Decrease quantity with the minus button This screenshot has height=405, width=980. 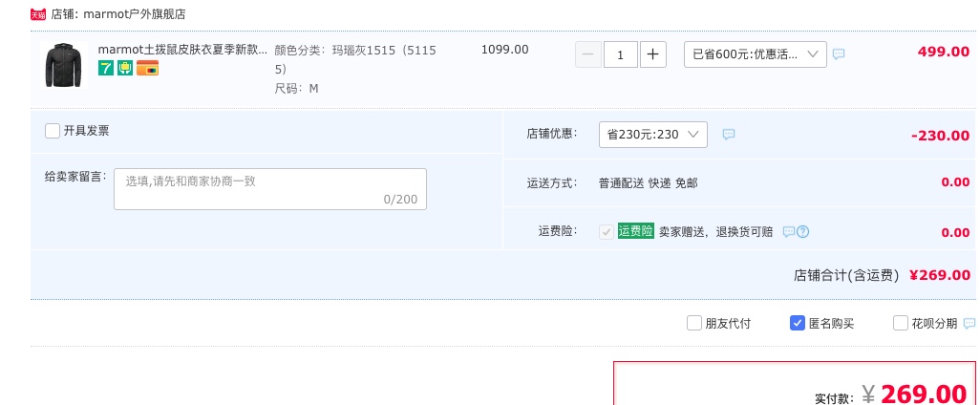tap(587, 54)
